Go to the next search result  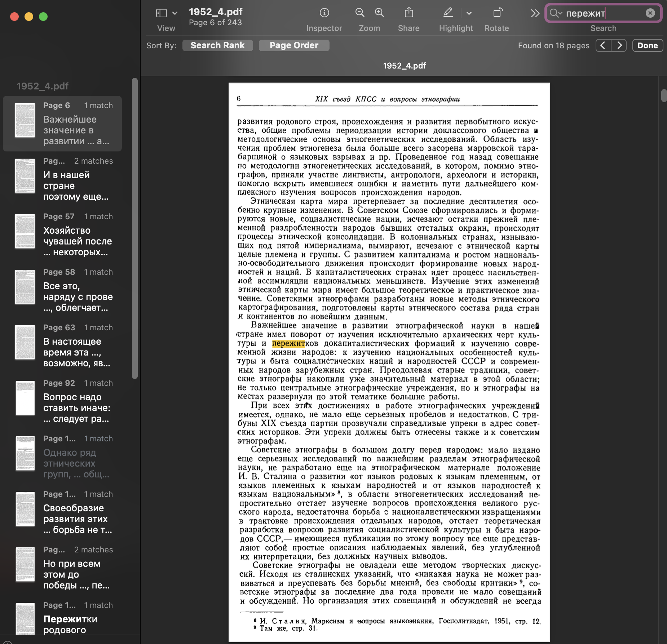(620, 45)
